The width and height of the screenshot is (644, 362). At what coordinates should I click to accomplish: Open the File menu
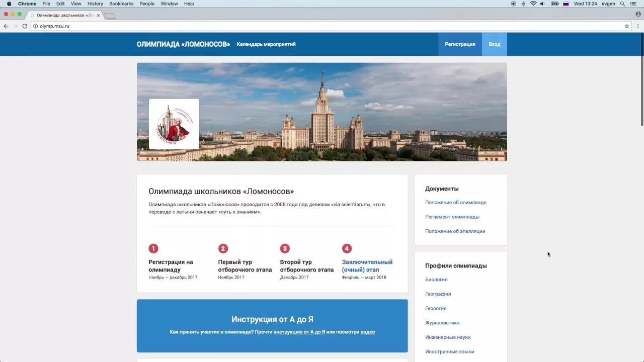coord(46,4)
